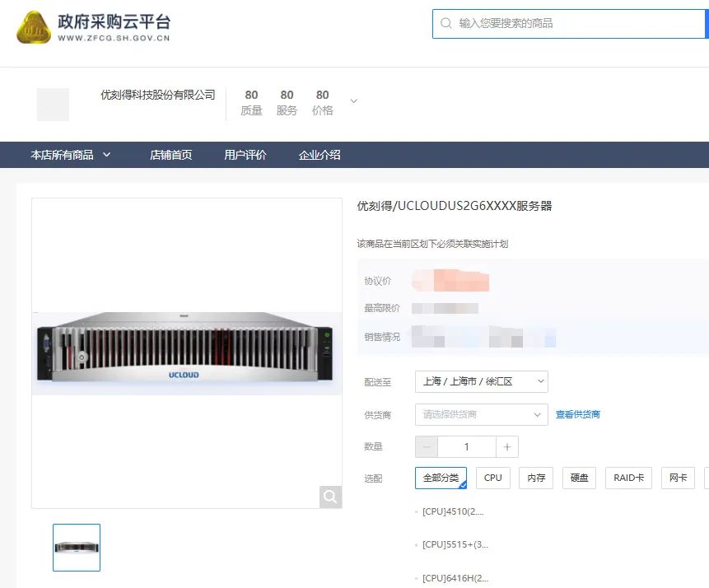Click the product search input field
Viewport: 709px width, 588px height.
click(x=576, y=24)
